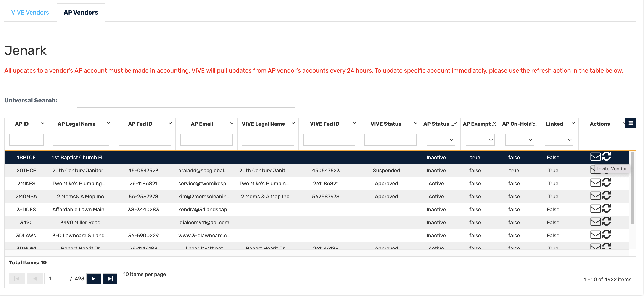Click oraladd@sbcglobal email cell

tap(203, 171)
